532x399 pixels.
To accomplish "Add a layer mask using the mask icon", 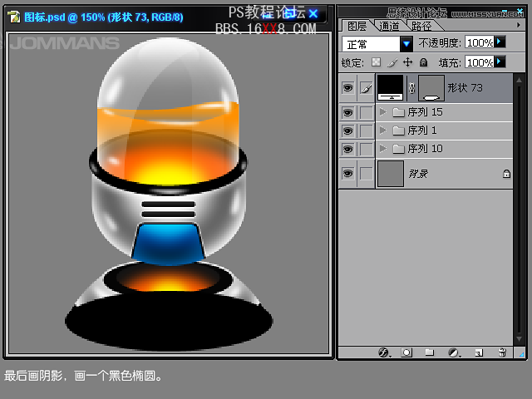I will tap(406, 352).
